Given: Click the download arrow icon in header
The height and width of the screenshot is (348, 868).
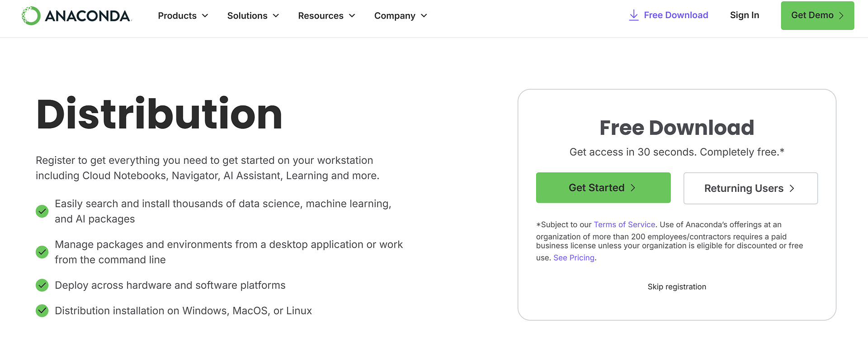Looking at the screenshot, I should pos(634,15).
